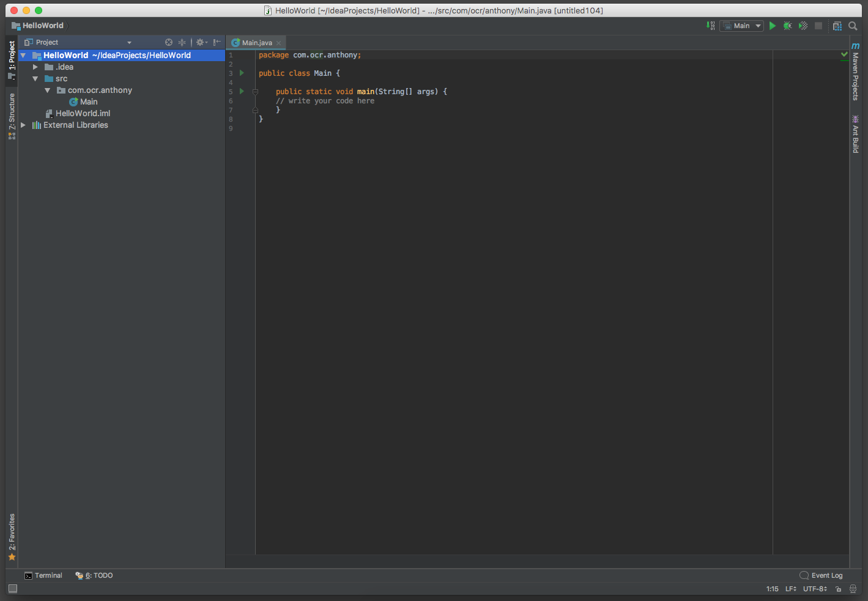Collapse the com.ocr.anthony package
The width and height of the screenshot is (868, 601).
coord(48,90)
